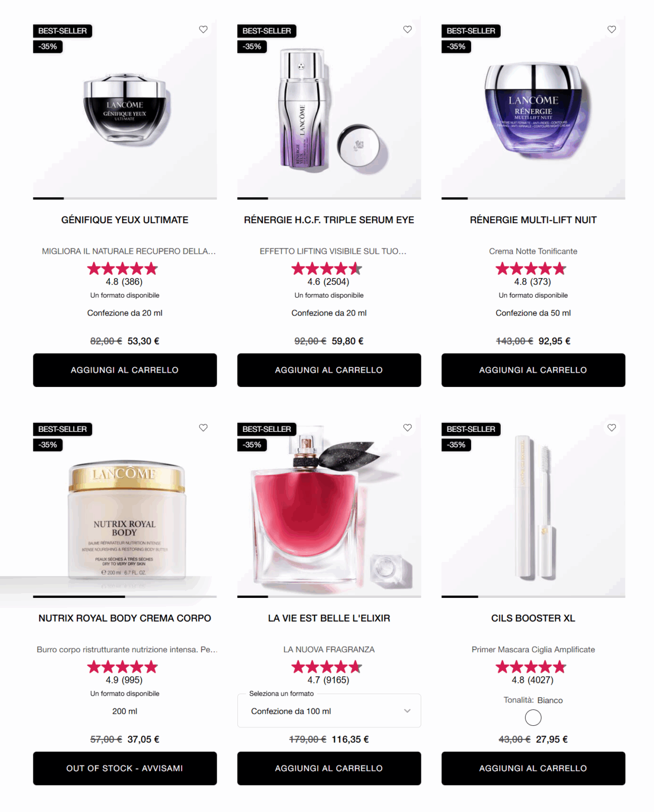Click the Nutrix Royal Body image carousel bar
The image size is (654, 812).
tap(125, 597)
